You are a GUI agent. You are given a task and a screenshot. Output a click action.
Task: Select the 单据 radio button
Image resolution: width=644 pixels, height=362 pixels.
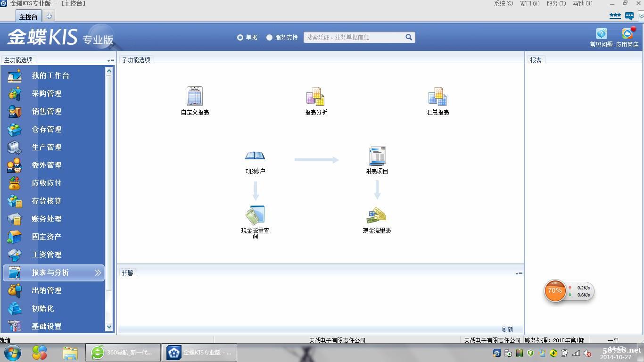(x=240, y=37)
